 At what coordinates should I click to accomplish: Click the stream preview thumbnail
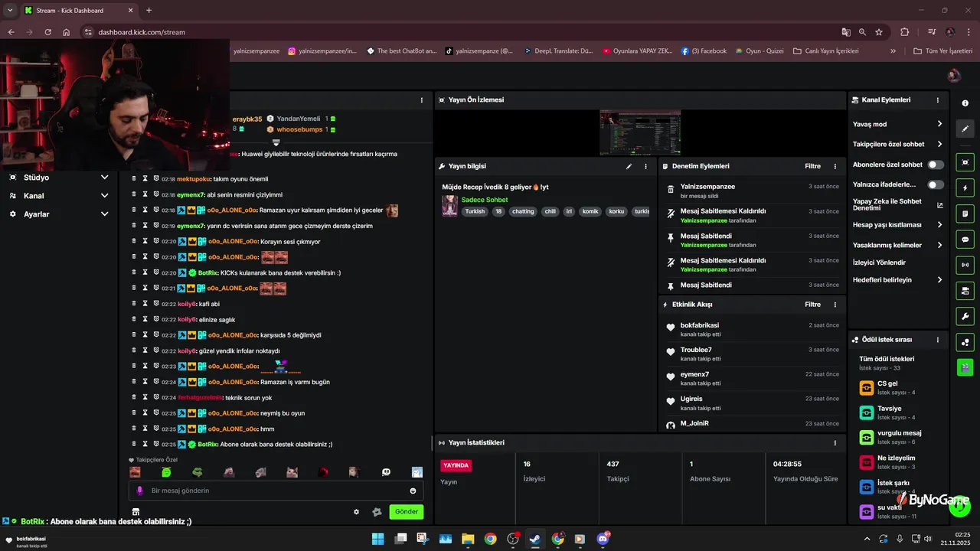(x=640, y=133)
